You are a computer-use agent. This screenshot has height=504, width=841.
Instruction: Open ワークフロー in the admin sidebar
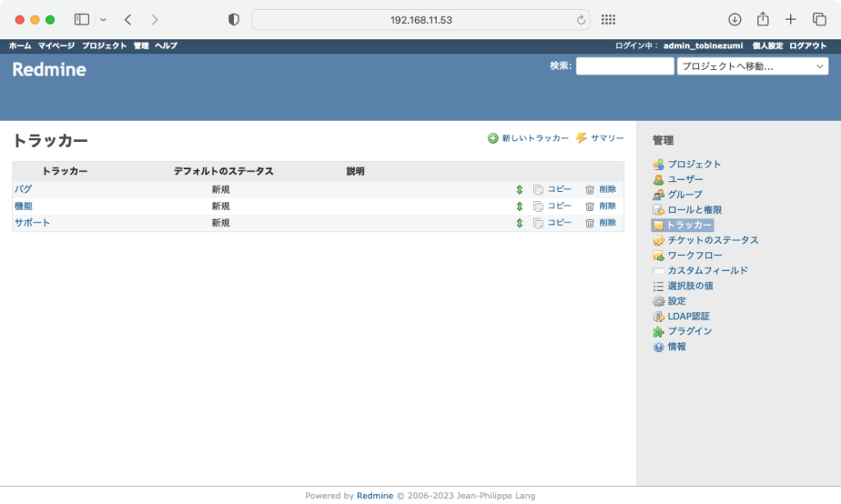(x=695, y=255)
